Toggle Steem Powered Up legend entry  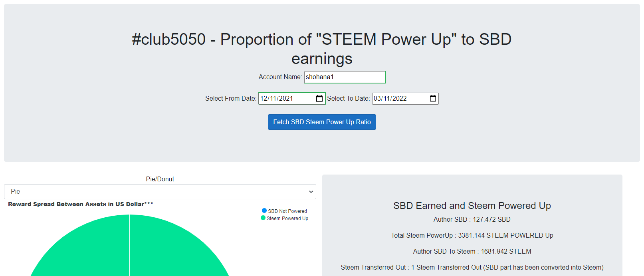pyautogui.click(x=284, y=218)
